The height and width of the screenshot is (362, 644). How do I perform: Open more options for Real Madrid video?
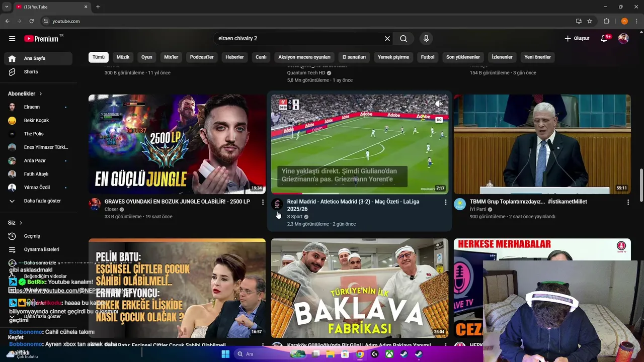click(445, 202)
